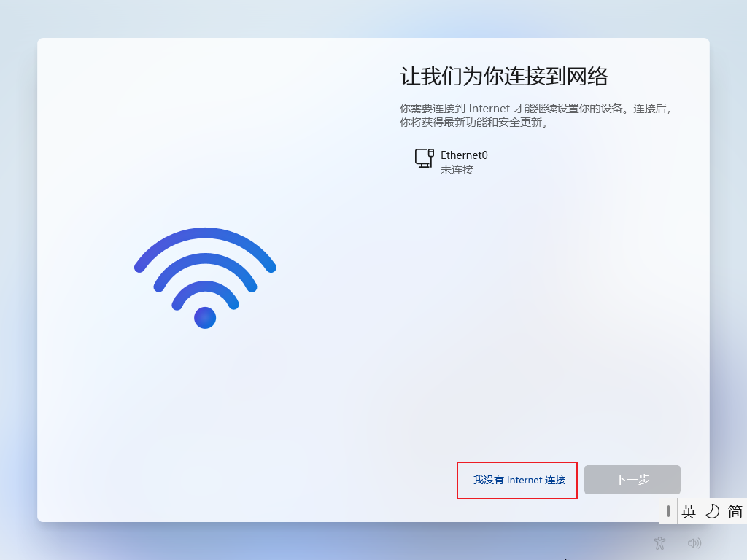Click the 下一步 button
The image size is (747, 560).
click(632, 480)
